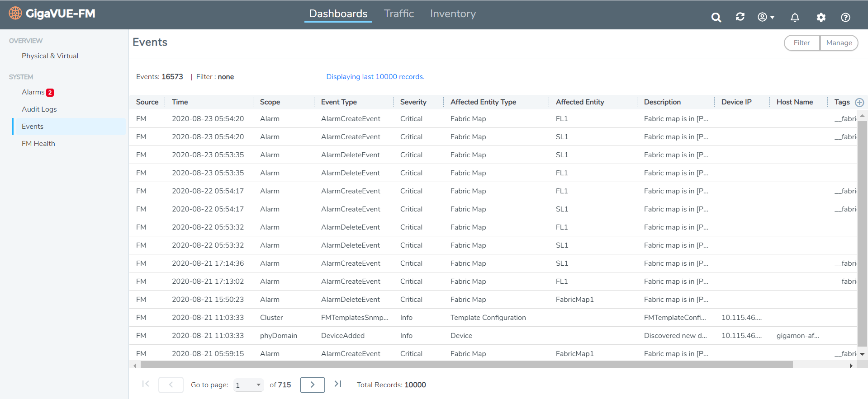This screenshot has width=868, height=399.
Task: Click the Cluster scope cell
Action: tap(271, 318)
